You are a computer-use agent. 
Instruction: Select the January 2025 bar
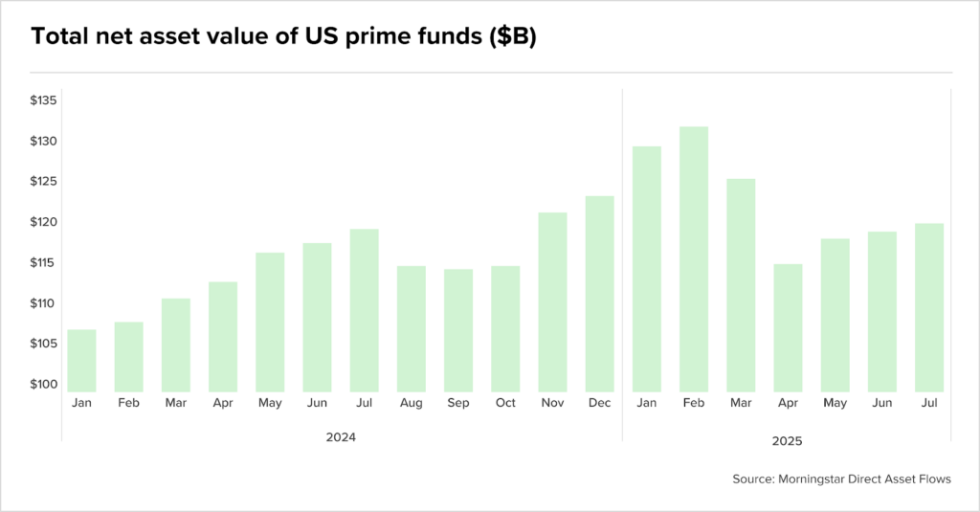click(x=647, y=270)
